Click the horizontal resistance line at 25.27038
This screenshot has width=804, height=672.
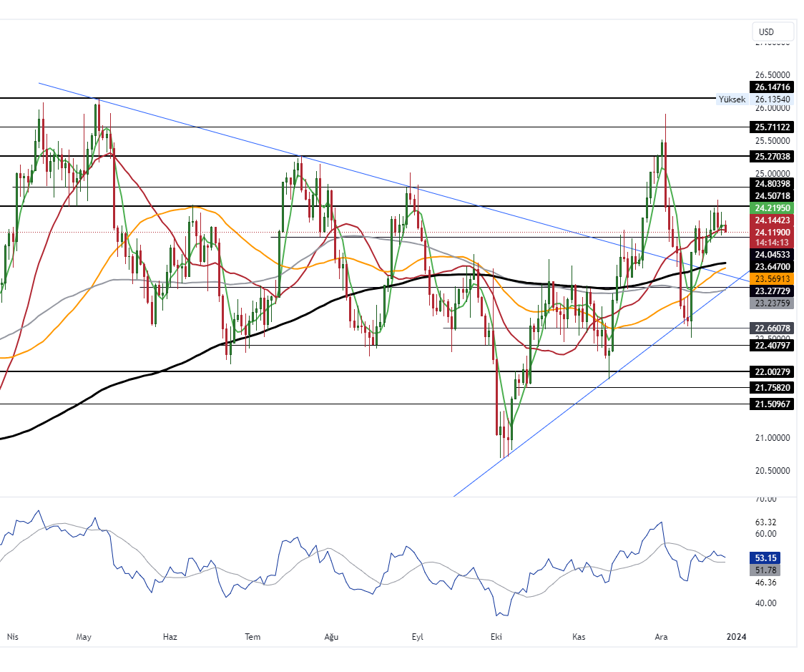(x=429, y=156)
